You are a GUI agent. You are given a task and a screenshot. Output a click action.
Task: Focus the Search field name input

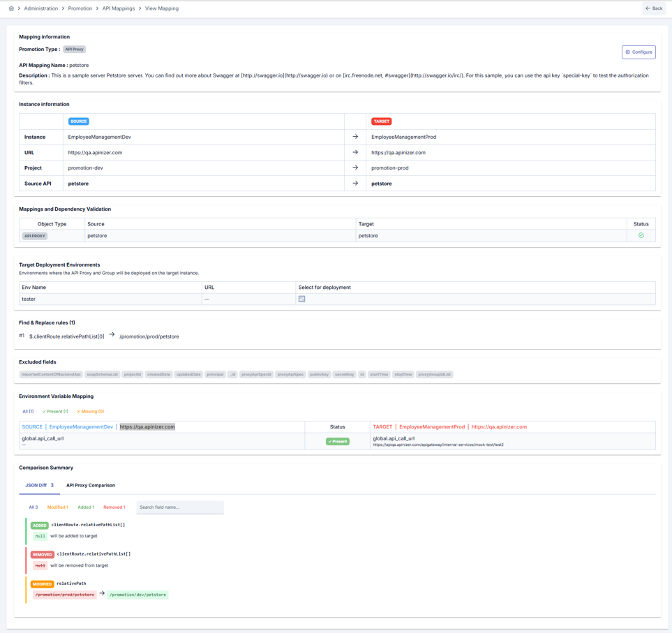pyautogui.click(x=180, y=507)
